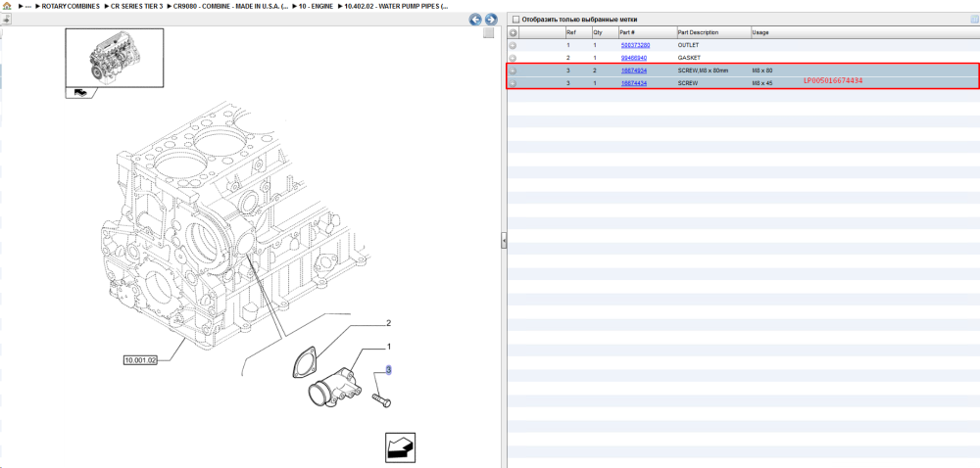Click the side panel arrow icon at top left
The width and height of the screenshot is (980, 468).
(5, 20)
